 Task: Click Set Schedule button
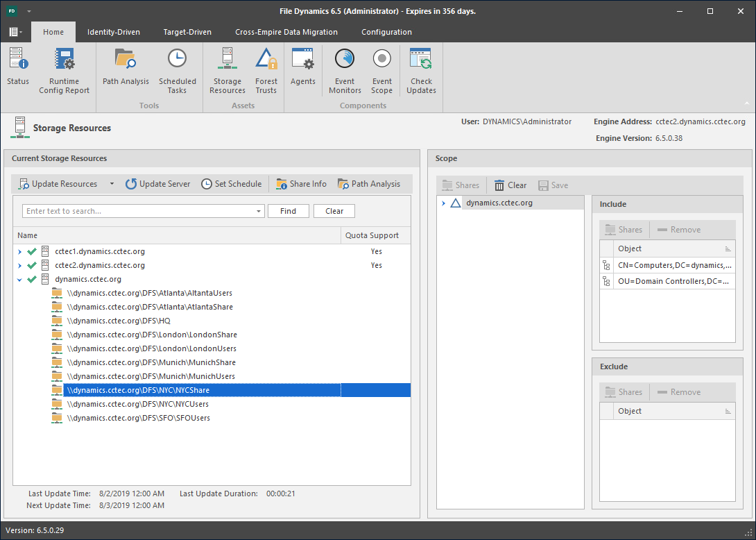(x=232, y=184)
